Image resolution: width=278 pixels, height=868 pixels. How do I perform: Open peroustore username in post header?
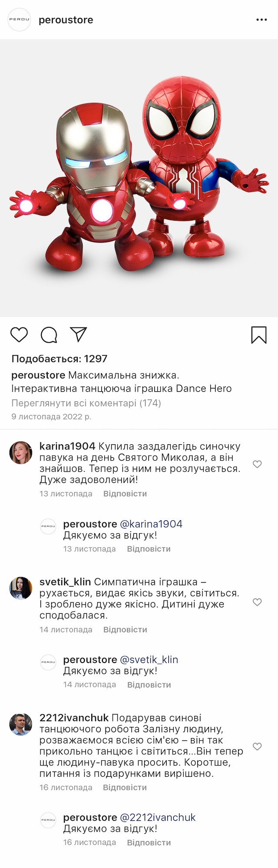(66, 20)
